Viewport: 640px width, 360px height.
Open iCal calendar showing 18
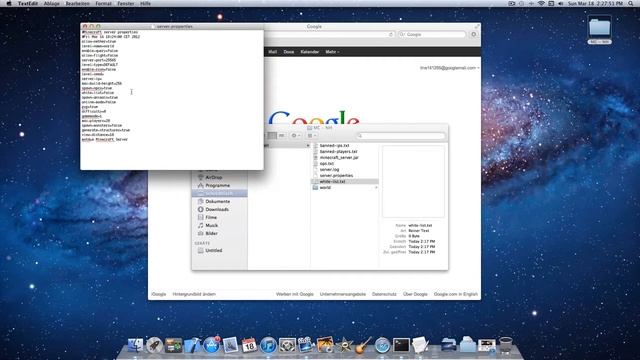tap(249, 345)
